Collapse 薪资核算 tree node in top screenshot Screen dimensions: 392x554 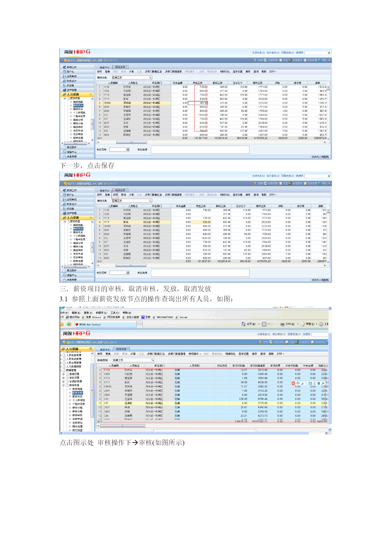click(65, 99)
